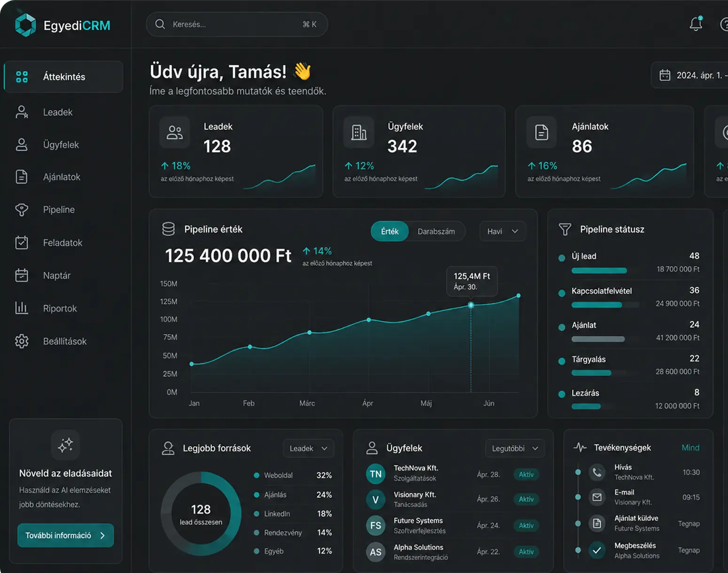Go to Riportok chart icon

click(22, 308)
